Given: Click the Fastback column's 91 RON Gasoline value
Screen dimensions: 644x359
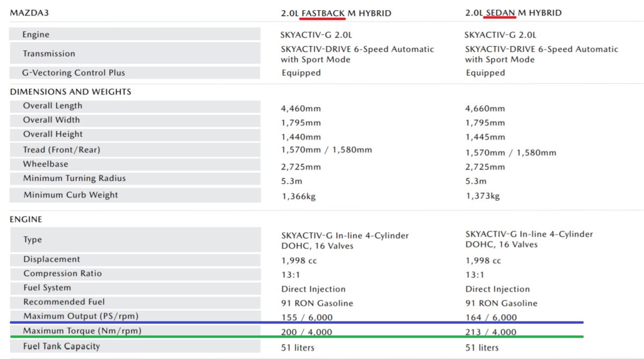Looking at the screenshot, I should click(317, 303).
